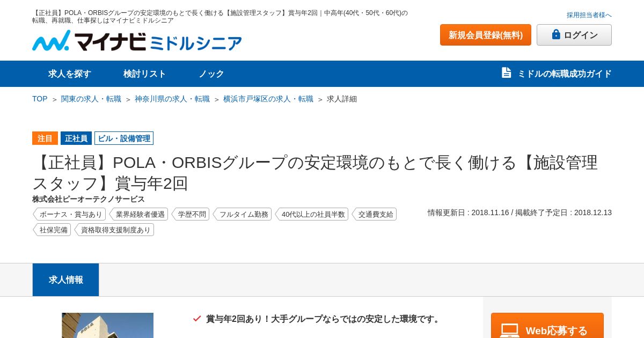
Task: Open ノック in navigation bar
Action: tap(211, 74)
